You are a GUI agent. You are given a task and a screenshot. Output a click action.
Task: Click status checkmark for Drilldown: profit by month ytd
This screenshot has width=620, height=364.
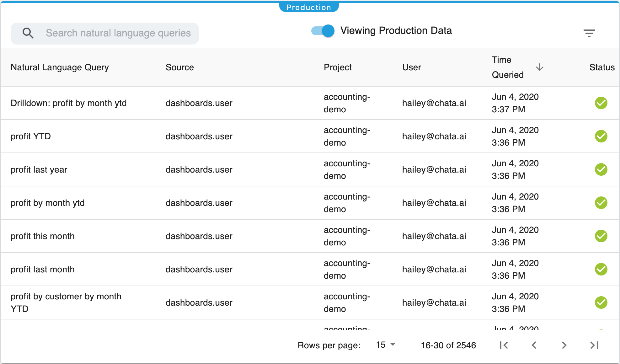point(601,103)
